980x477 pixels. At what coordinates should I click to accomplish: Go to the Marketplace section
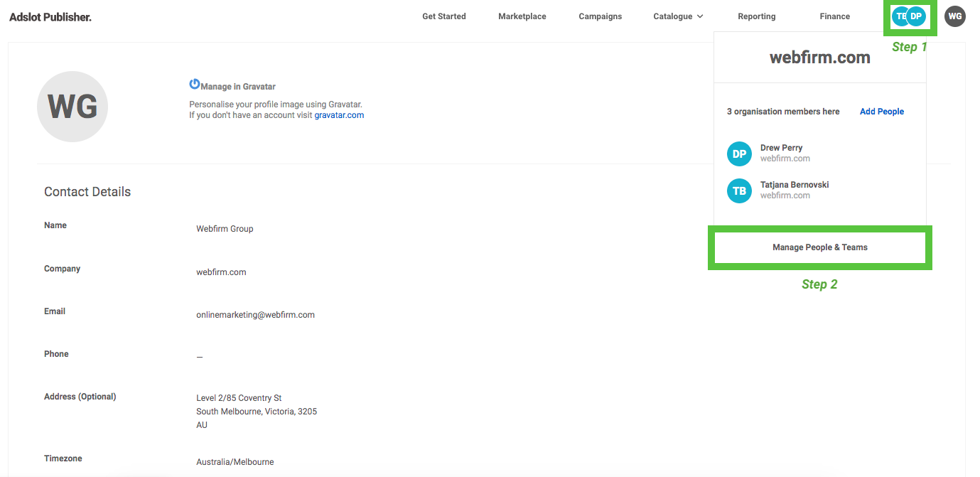[x=522, y=16]
